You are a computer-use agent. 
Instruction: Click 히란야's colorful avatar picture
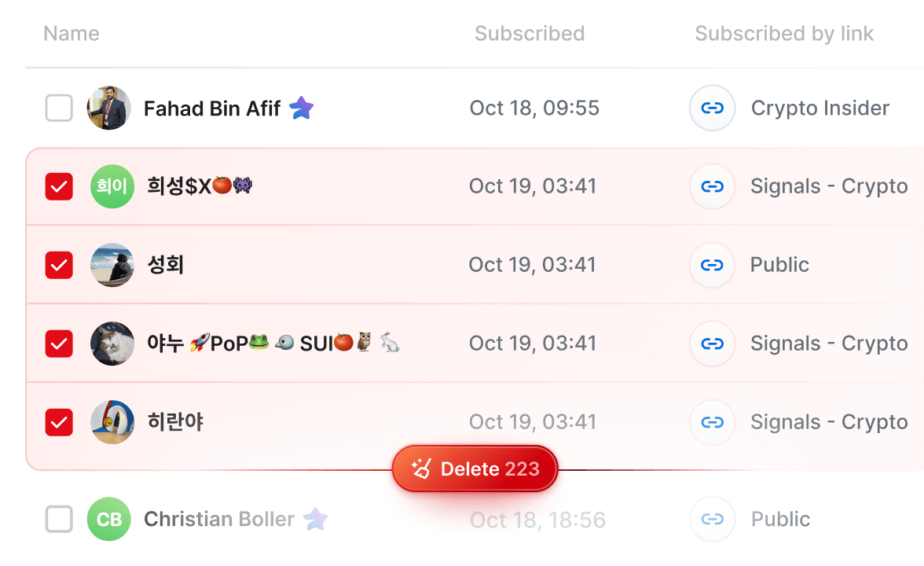112,422
